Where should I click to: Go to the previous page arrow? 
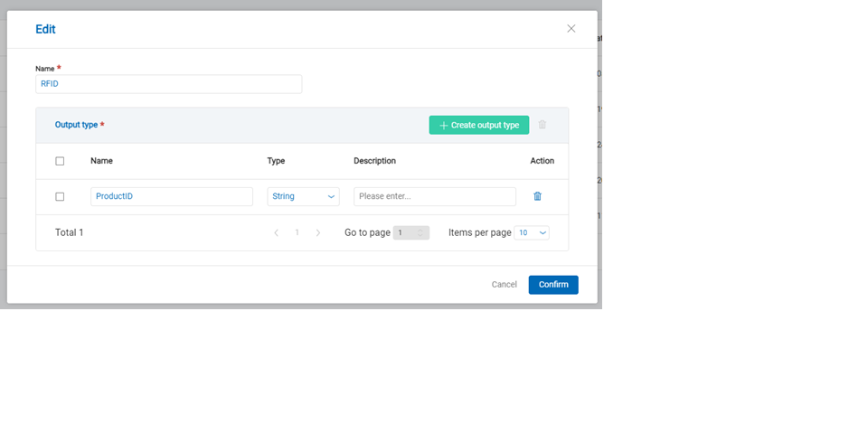[277, 233]
